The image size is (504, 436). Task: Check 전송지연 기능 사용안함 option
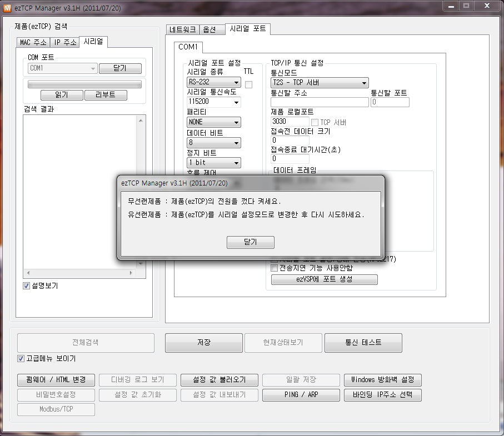tap(274, 268)
